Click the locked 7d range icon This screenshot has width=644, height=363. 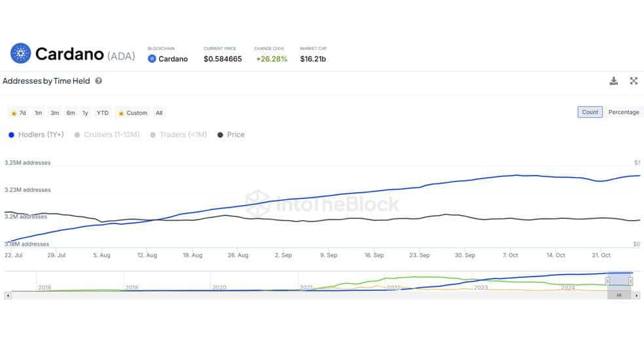[14, 113]
